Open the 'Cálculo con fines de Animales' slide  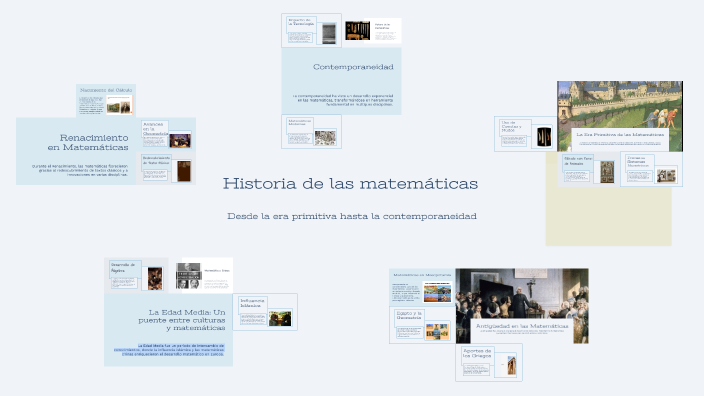point(589,169)
